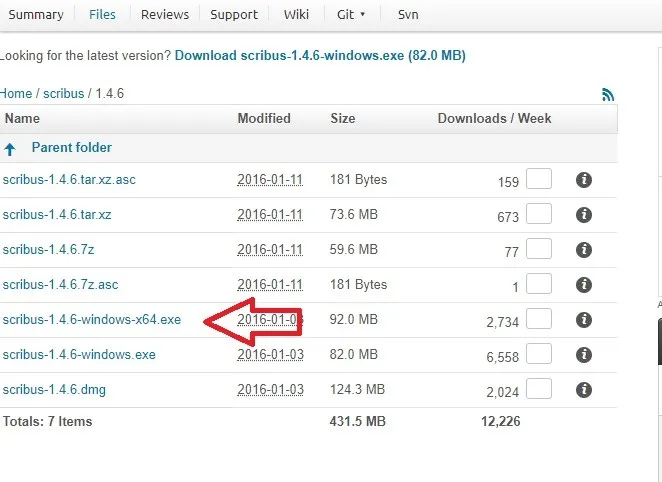Click modified date of scribus-1.4.6-windows.exe
The height and width of the screenshot is (482, 662).
[x=270, y=355]
